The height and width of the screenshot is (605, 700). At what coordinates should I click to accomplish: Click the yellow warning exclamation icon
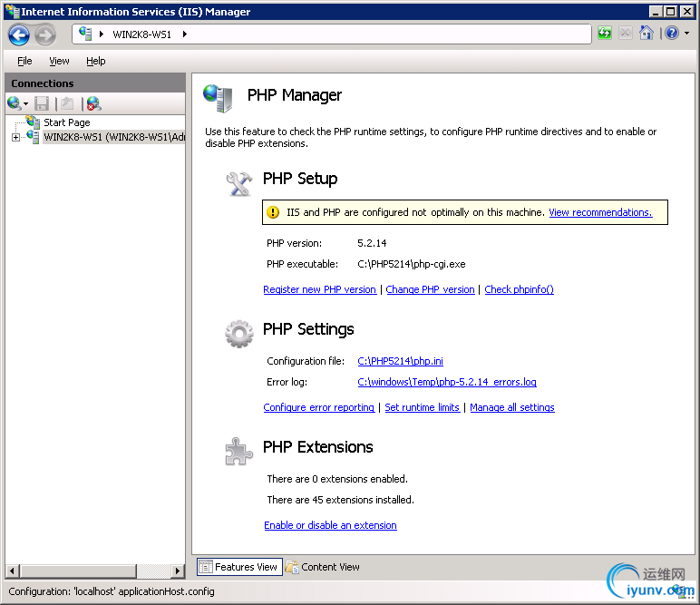(x=273, y=212)
